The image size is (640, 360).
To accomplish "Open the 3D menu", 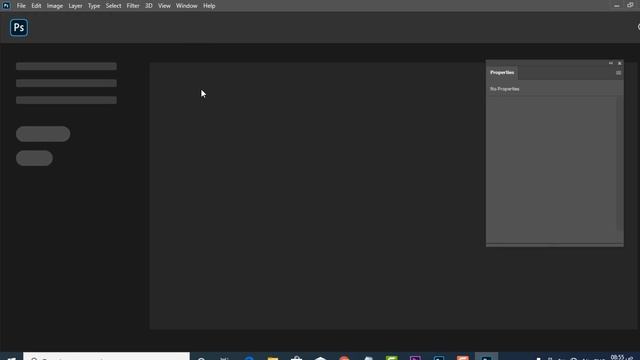I will 149,6.
